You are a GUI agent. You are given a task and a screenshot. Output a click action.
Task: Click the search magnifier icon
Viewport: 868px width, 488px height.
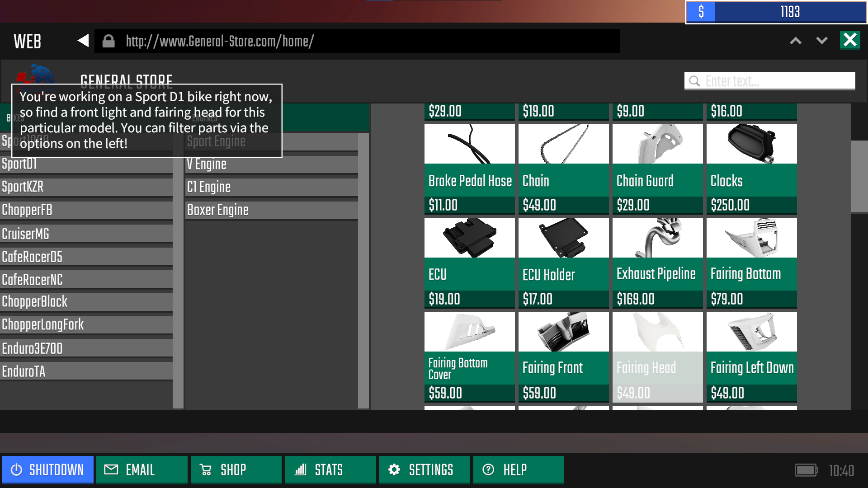click(x=694, y=81)
